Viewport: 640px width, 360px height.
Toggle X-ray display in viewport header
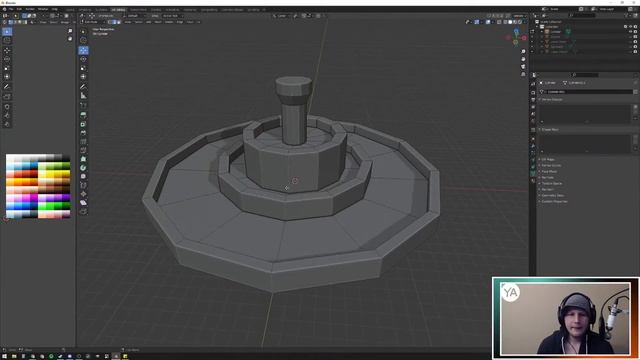coord(499,22)
